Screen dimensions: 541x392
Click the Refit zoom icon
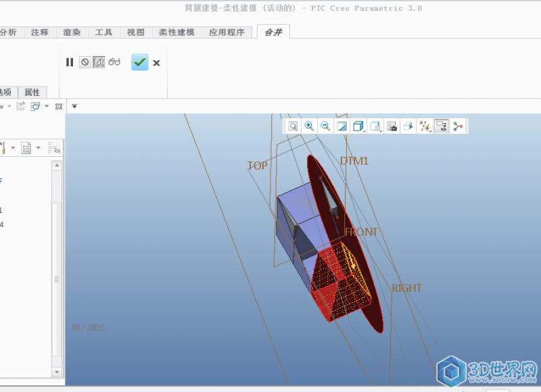[x=293, y=126]
